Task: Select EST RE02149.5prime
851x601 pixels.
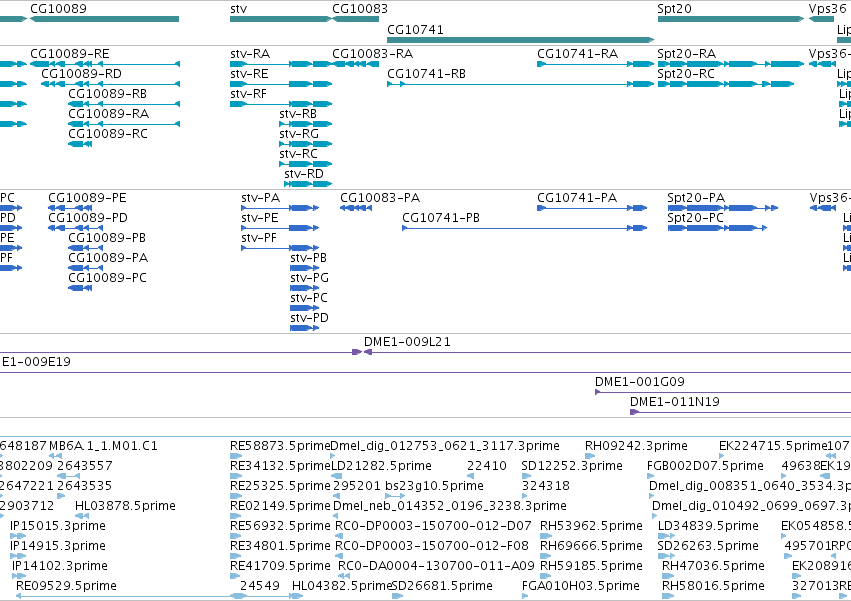Action: coord(280,507)
